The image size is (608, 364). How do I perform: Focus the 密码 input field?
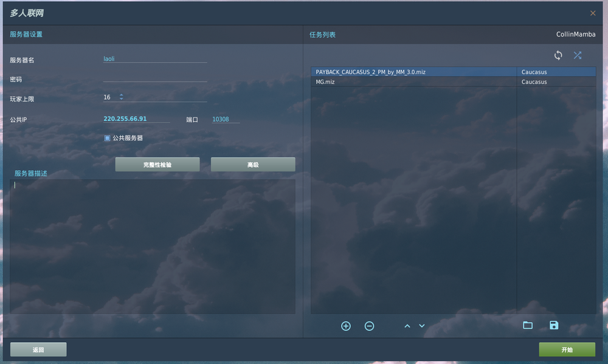click(155, 78)
